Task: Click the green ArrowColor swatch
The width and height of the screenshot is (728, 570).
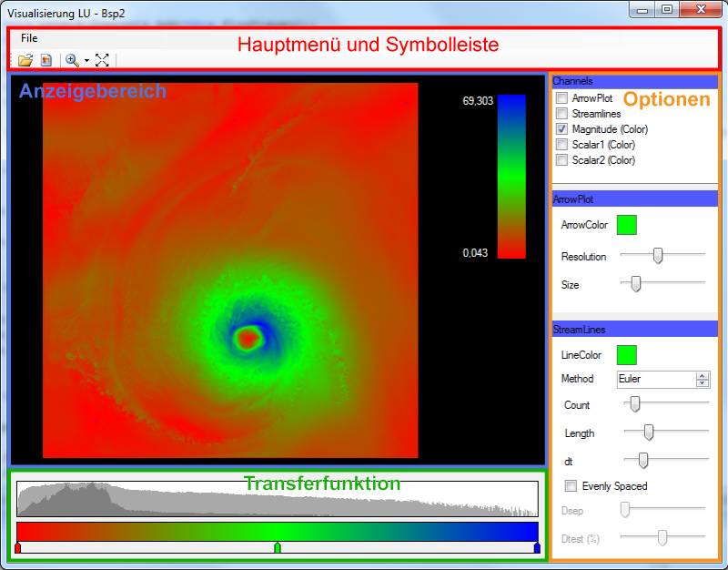Action: pyautogui.click(x=627, y=224)
